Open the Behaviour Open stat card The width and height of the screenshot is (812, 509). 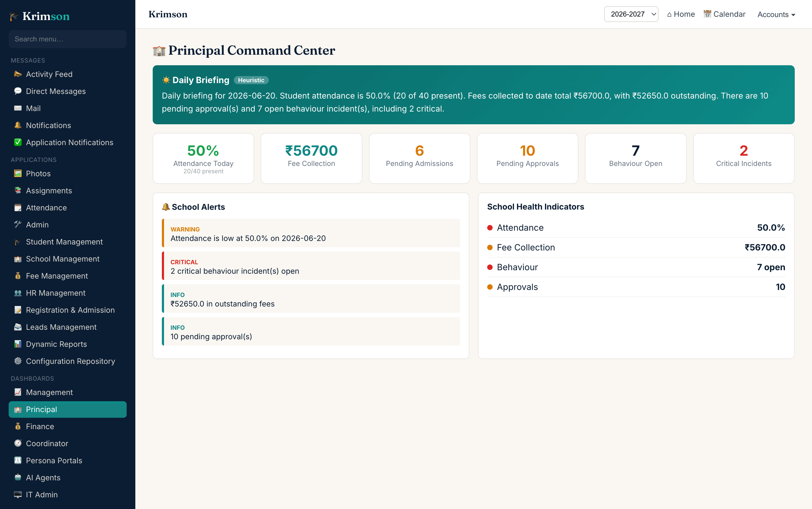pos(635,158)
